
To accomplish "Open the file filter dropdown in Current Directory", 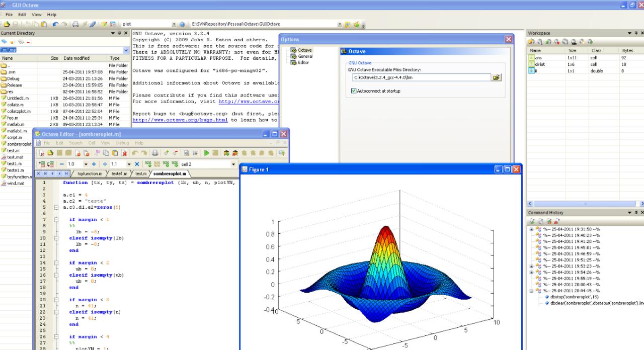I will (x=125, y=50).
